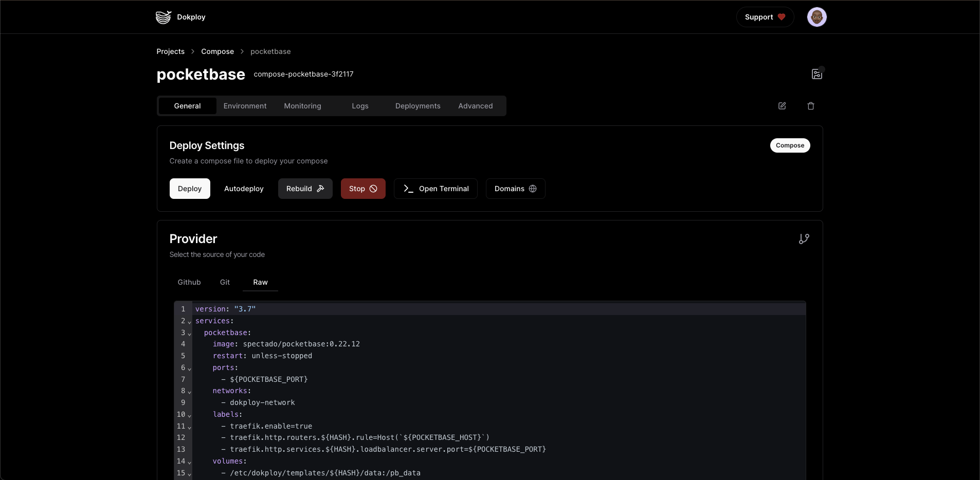Click the Dokploy logo icon
Viewport: 980px width, 480px height.
(x=164, y=17)
